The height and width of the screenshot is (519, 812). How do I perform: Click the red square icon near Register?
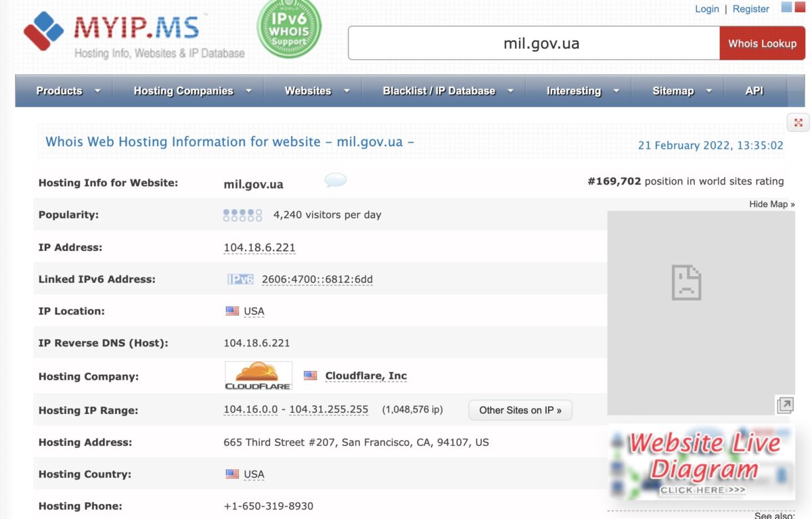tap(800, 7)
